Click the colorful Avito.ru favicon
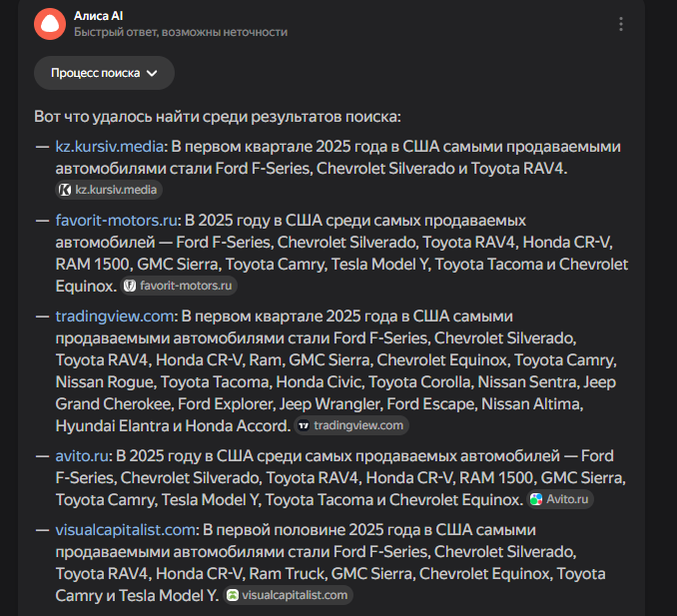Screen dimensions: 677x616 tap(536, 499)
